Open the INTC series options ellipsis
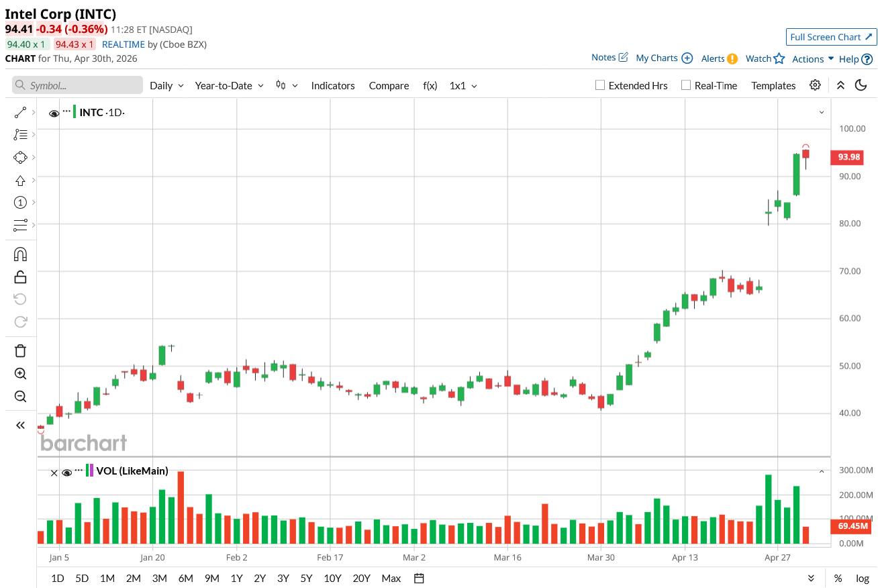 [x=66, y=110]
